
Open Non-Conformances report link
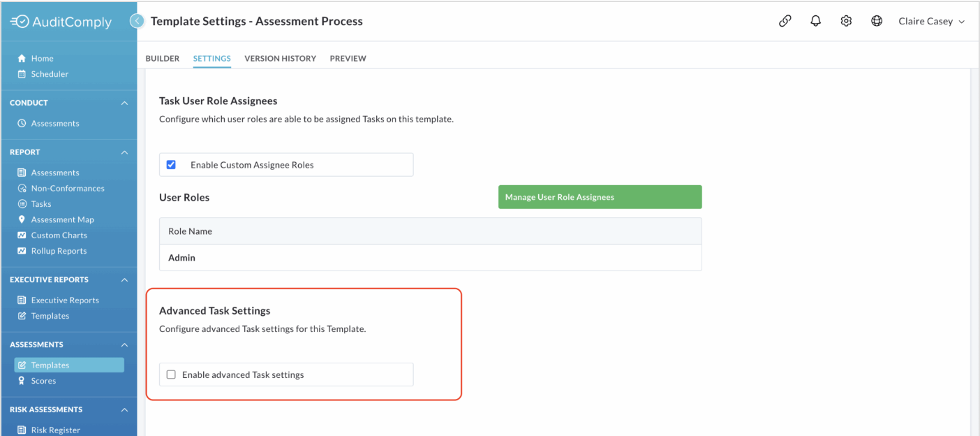pyautogui.click(x=61, y=189)
